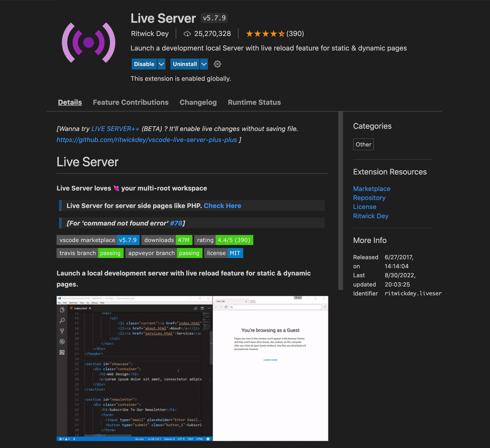
Task: Open the Marketplace resource link
Action: click(372, 189)
